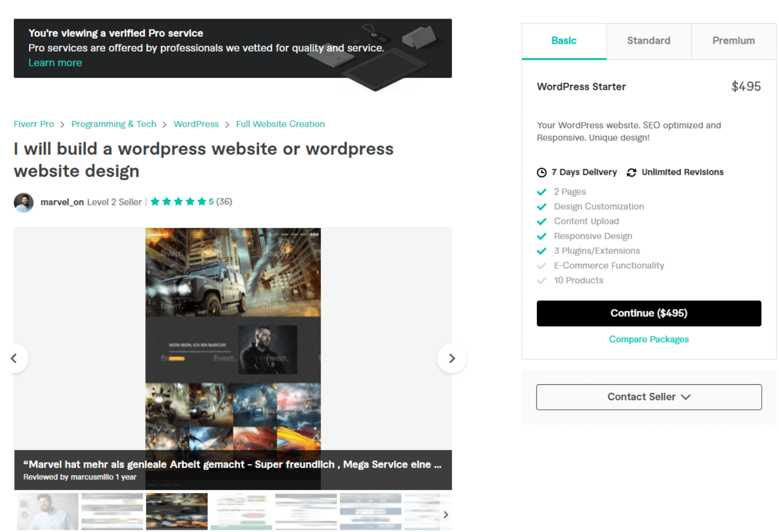Click checkmark next to 3 Plugins/Extensions
The height and width of the screenshot is (532, 779).
542,251
